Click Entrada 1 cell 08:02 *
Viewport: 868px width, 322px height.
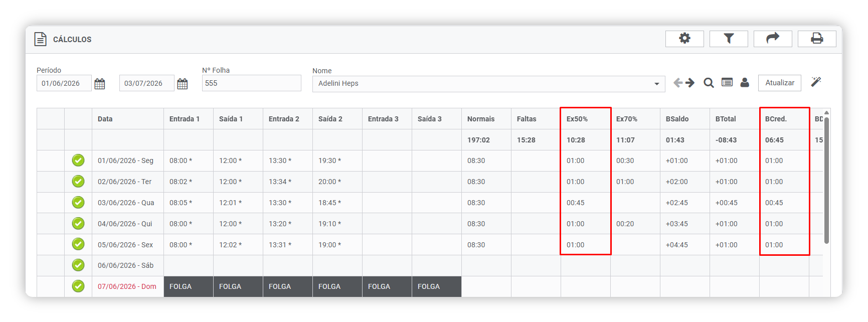coord(189,182)
